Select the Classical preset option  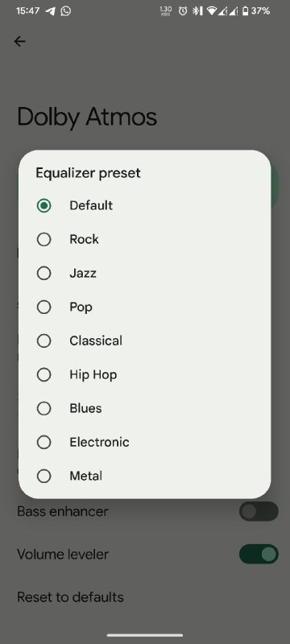pos(144,341)
